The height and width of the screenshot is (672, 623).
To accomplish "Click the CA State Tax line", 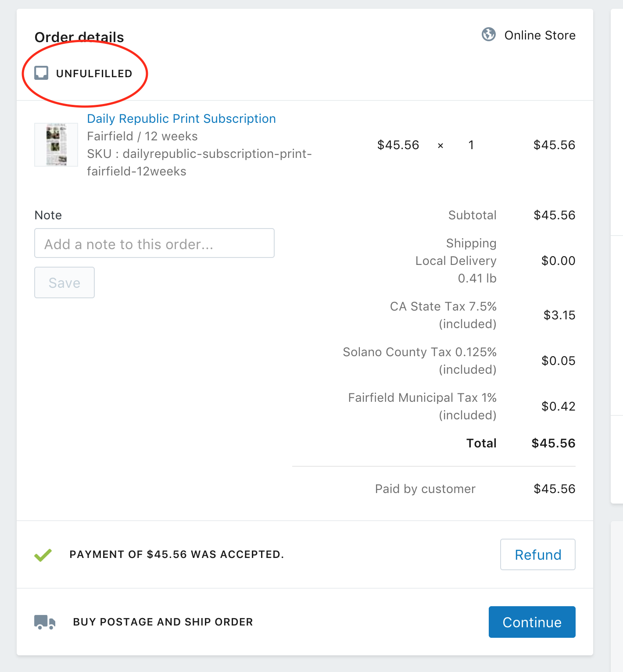I will 443,307.
